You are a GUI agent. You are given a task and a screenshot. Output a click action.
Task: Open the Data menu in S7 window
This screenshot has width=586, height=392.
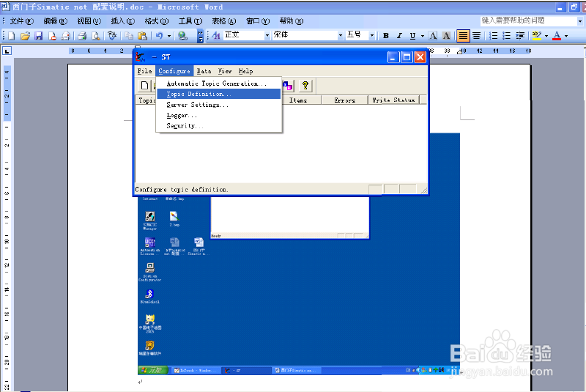point(204,71)
